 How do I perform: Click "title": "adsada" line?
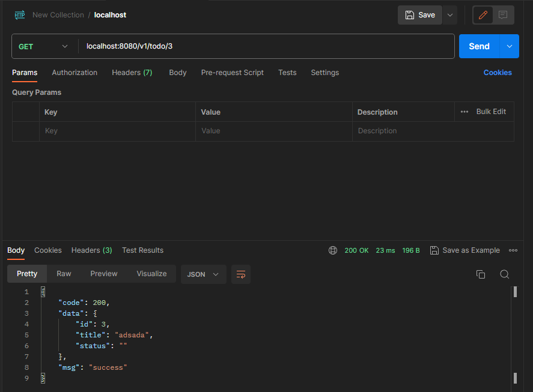click(114, 335)
